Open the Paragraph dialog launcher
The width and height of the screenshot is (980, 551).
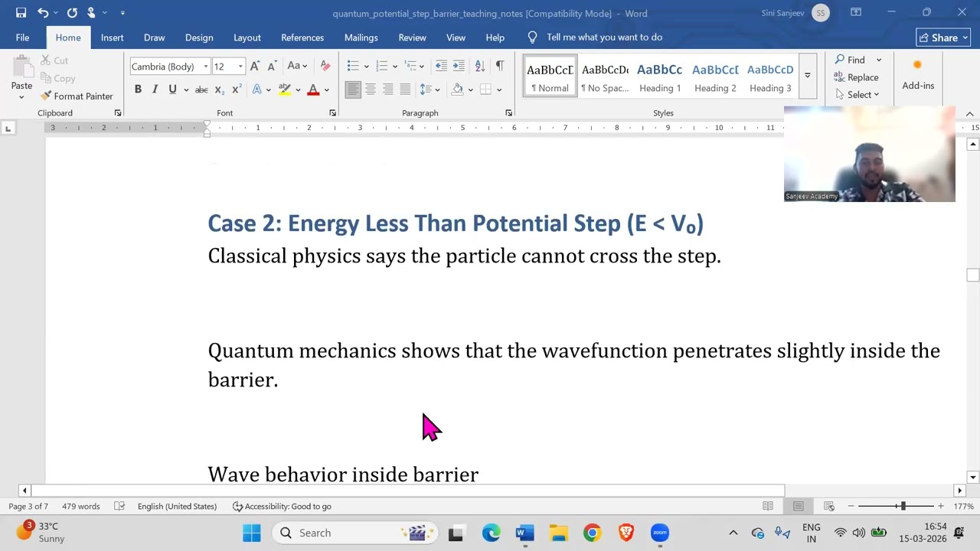click(x=508, y=113)
